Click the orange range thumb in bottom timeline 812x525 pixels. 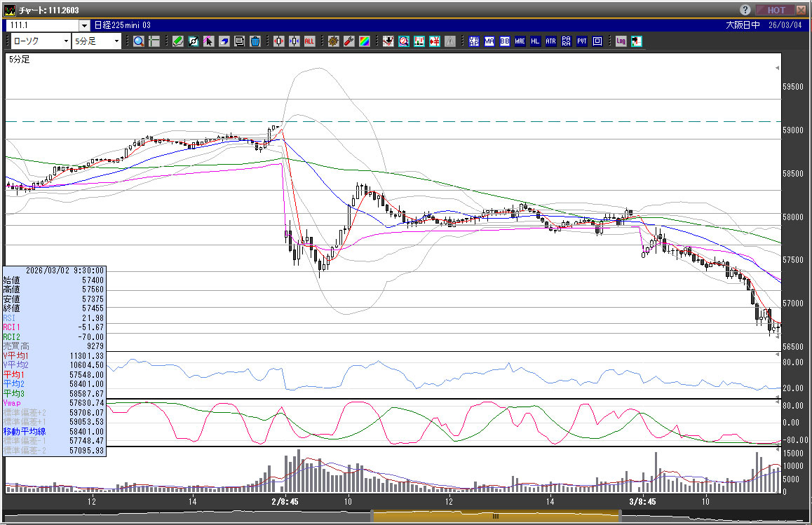pyautogui.click(x=495, y=517)
